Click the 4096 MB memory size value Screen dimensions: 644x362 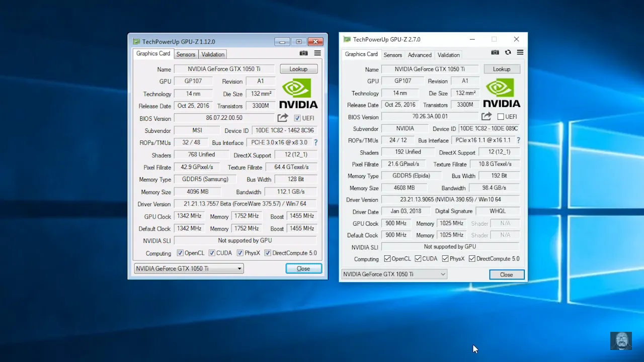pyautogui.click(x=198, y=192)
